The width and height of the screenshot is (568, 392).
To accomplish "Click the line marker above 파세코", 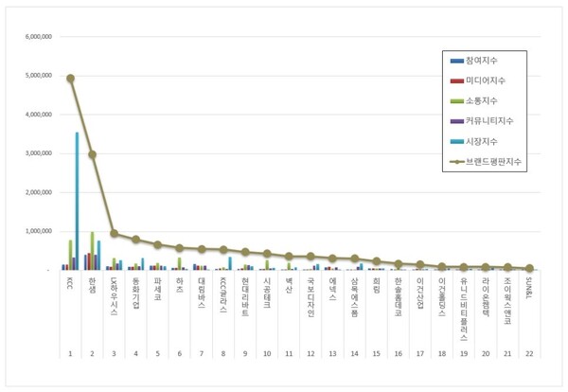I will coord(157,244).
